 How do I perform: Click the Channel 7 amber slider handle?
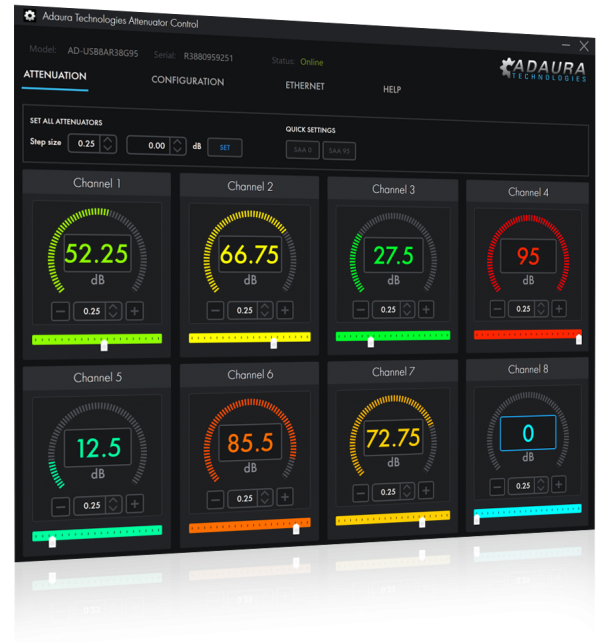pyautogui.click(x=422, y=522)
